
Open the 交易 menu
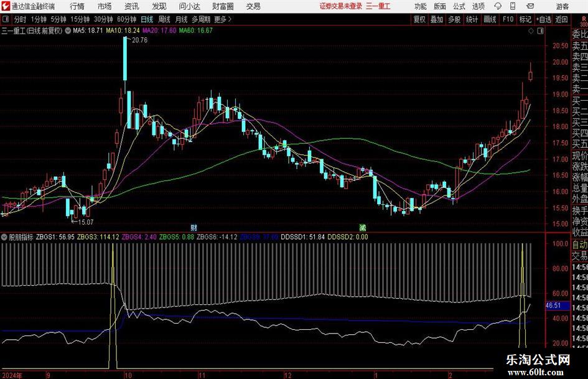click(253, 6)
